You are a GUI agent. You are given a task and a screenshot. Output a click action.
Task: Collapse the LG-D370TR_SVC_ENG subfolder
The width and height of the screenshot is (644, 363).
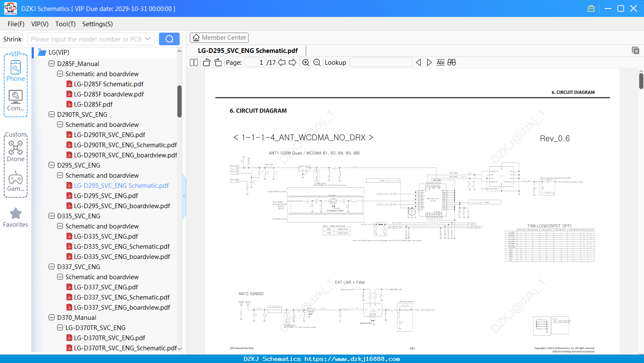tap(60, 327)
